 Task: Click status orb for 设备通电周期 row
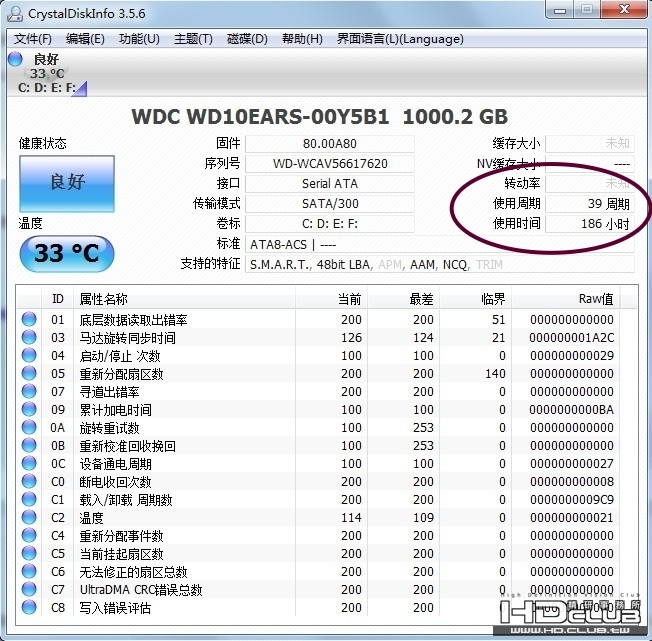[29, 463]
